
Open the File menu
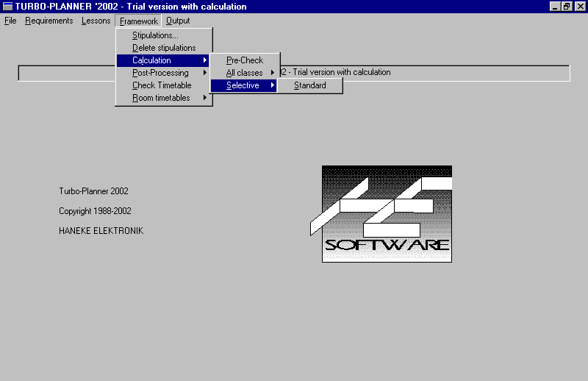coord(10,21)
